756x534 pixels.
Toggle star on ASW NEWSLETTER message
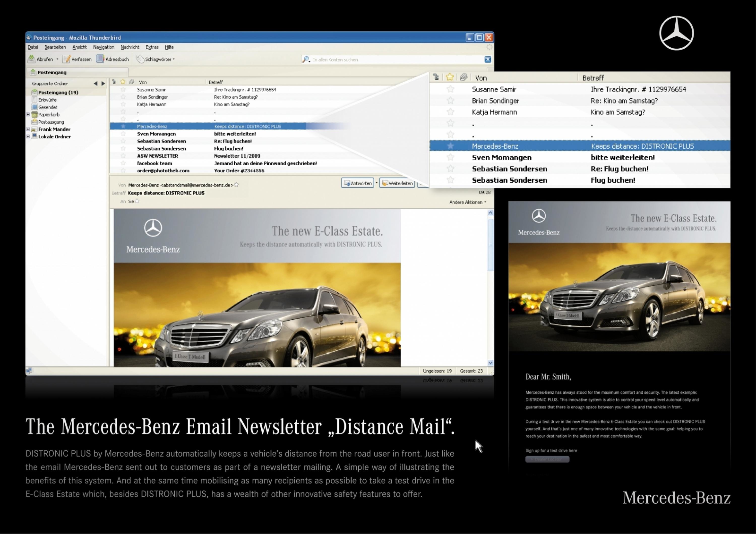pyautogui.click(x=123, y=156)
